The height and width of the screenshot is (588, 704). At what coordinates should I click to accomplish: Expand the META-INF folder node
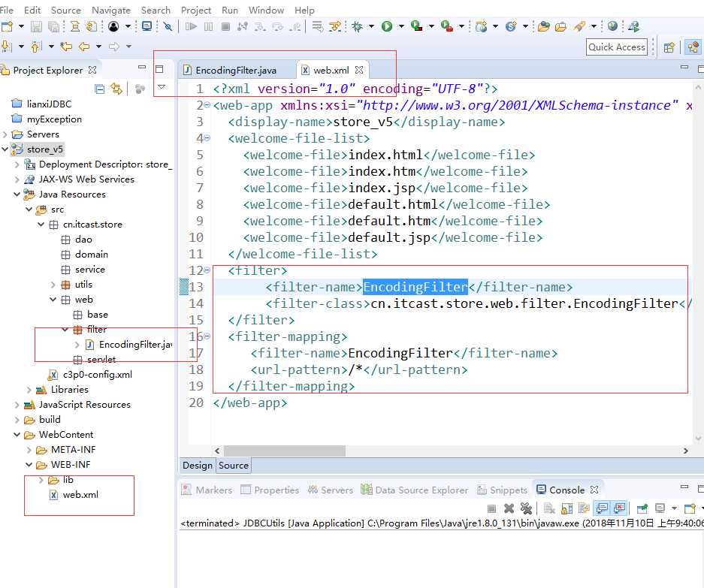[x=29, y=450]
